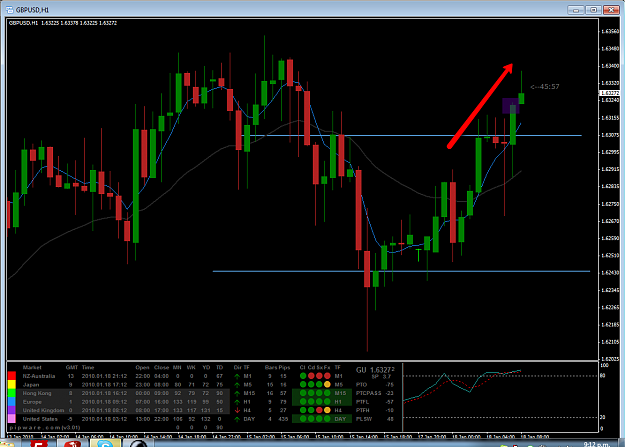Click the pink United States session color box
Image resolution: width=625 pixels, height=447 pixels.
click(x=12, y=419)
